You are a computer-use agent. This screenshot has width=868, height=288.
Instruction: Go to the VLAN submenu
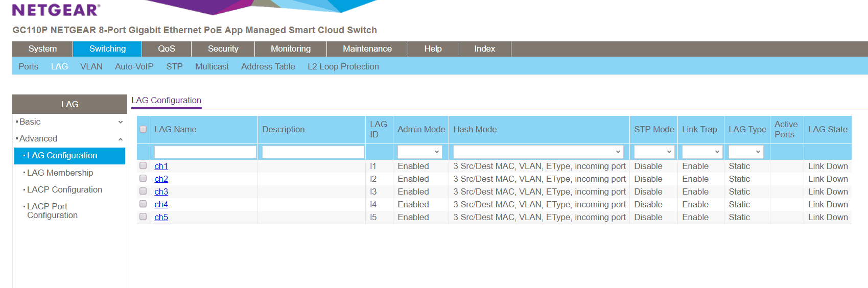91,67
